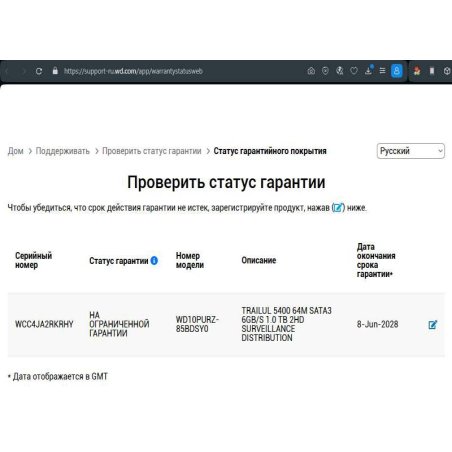Image resolution: width=452 pixels, height=452 pixels.
Task: Click the bookmark icon on the far-right toolbar
Action: click(x=432, y=71)
